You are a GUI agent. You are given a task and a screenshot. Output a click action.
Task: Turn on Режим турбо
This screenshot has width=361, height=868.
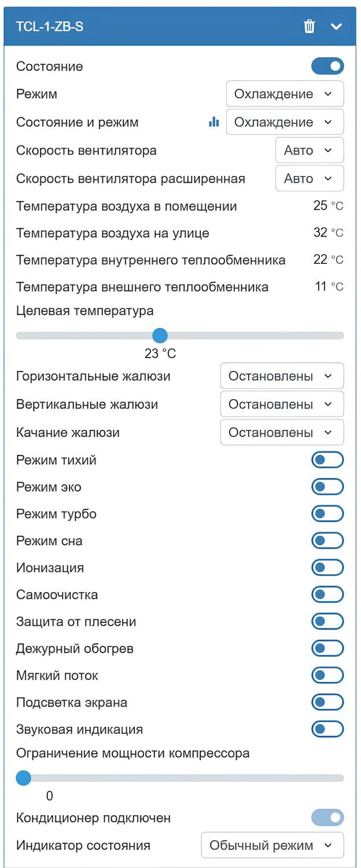point(327,513)
